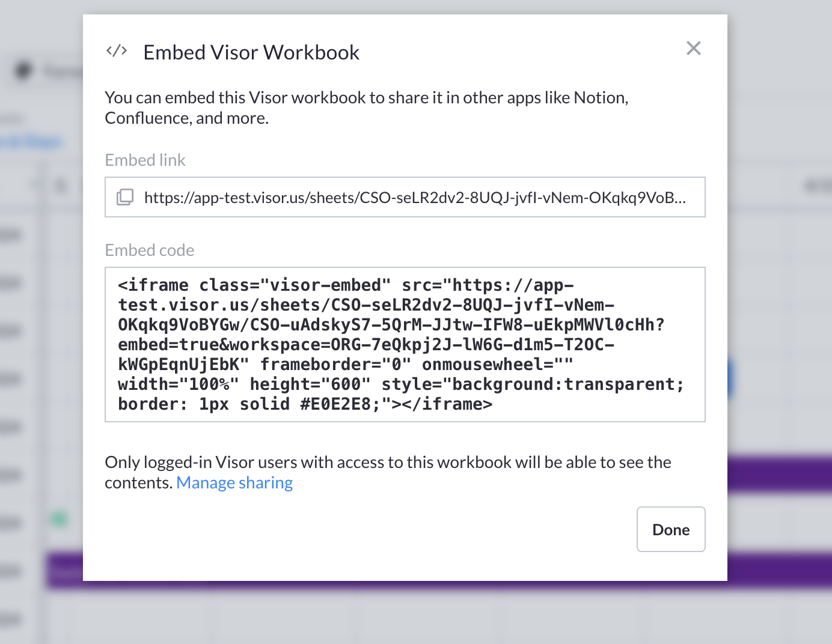Image resolution: width=832 pixels, height=644 pixels.
Task: Click the circular workspace avatar icon top-left of background
Action: click(x=23, y=70)
